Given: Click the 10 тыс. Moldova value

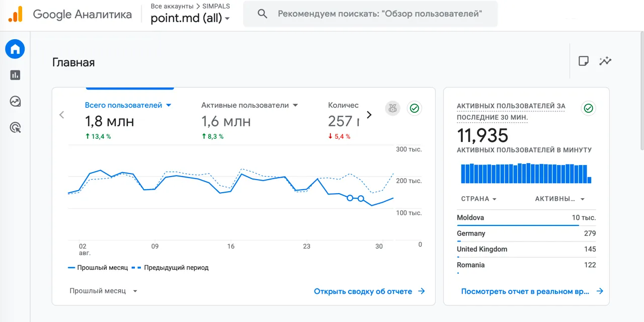Looking at the screenshot, I should (584, 218).
